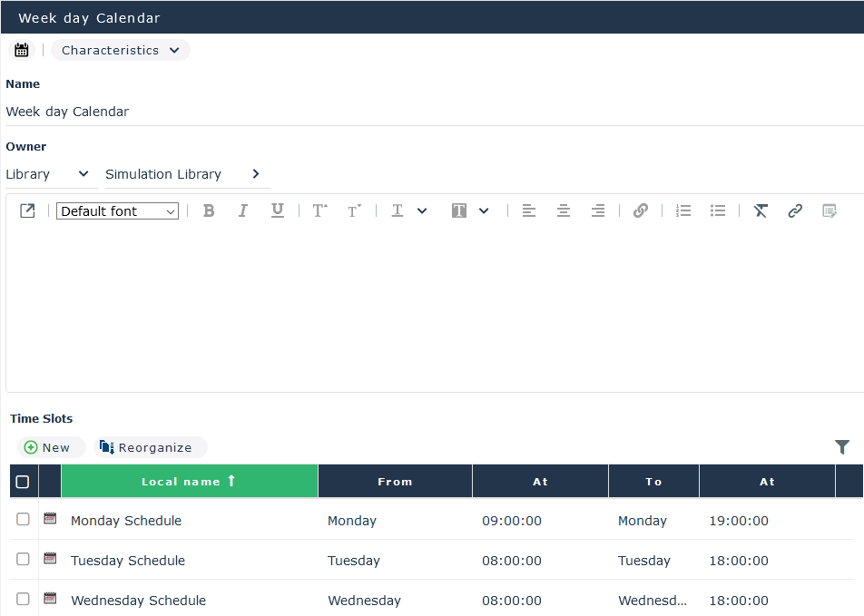Viewport: 864px width, 616px height.
Task: Expand the Characteristics dropdown
Action: pyautogui.click(x=121, y=50)
